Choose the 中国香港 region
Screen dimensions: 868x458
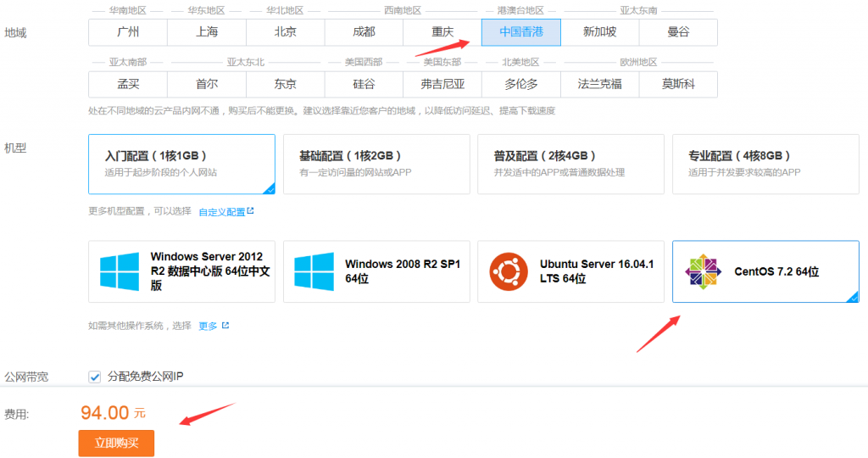coord(521,32)
